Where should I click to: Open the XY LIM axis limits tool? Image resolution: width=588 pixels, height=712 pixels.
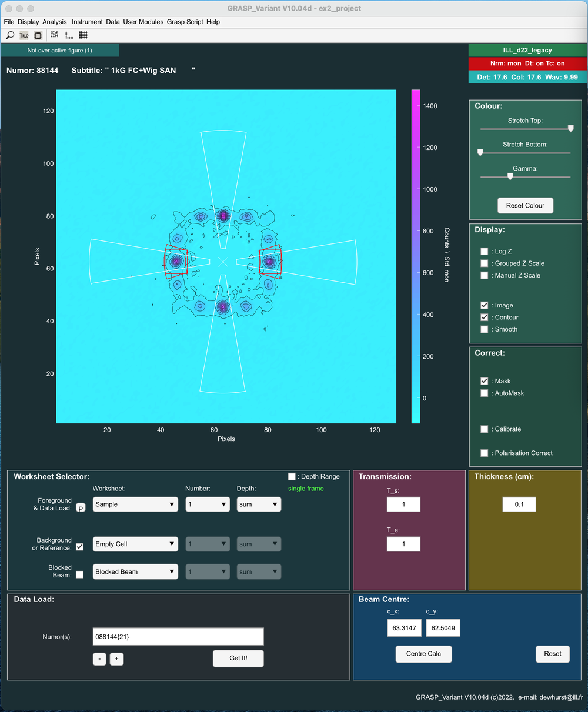[x=54, y=35]
